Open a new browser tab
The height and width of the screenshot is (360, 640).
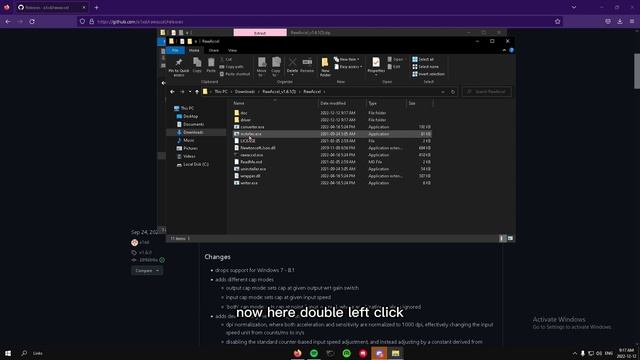click(x=96, y=7)
